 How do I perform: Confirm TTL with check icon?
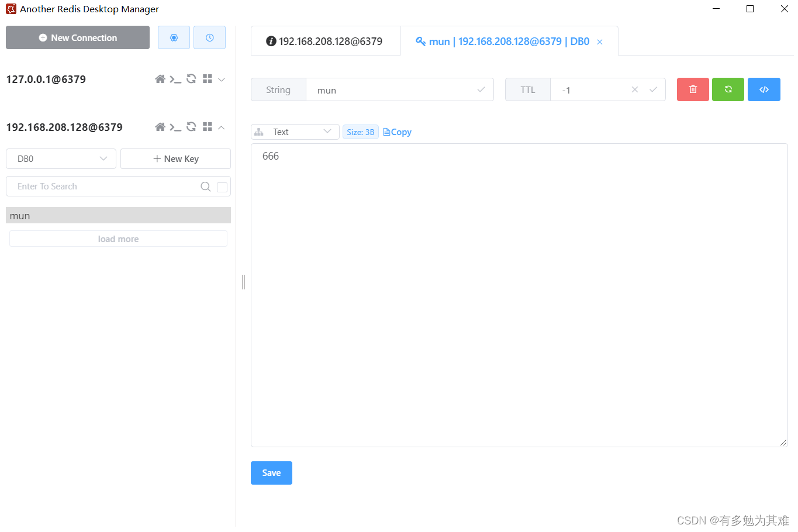(x=654, y=89)
